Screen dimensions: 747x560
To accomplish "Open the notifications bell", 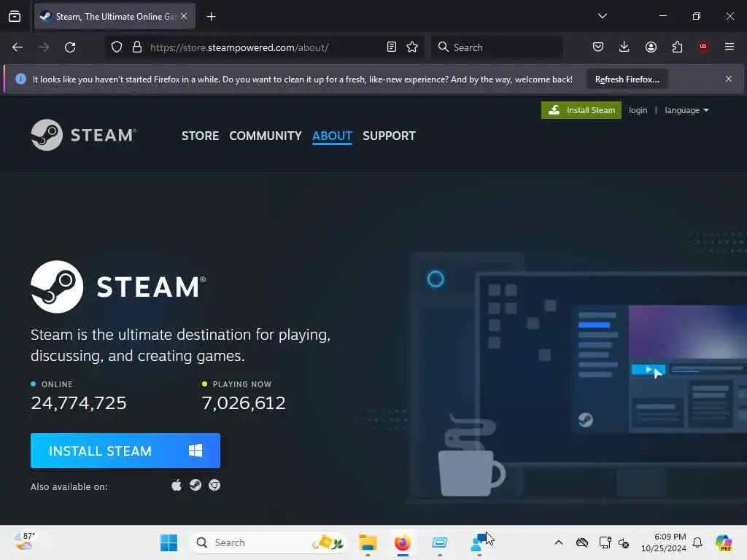I will (697, 542).
